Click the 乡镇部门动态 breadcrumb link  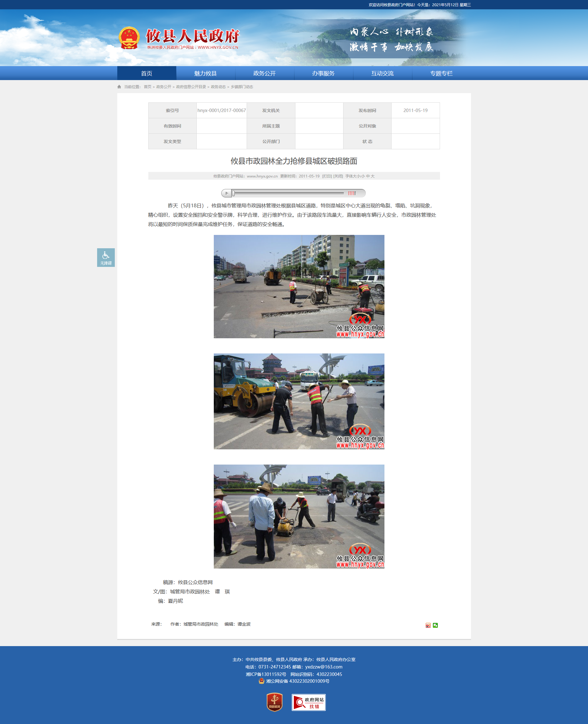(x=242, y=87)
